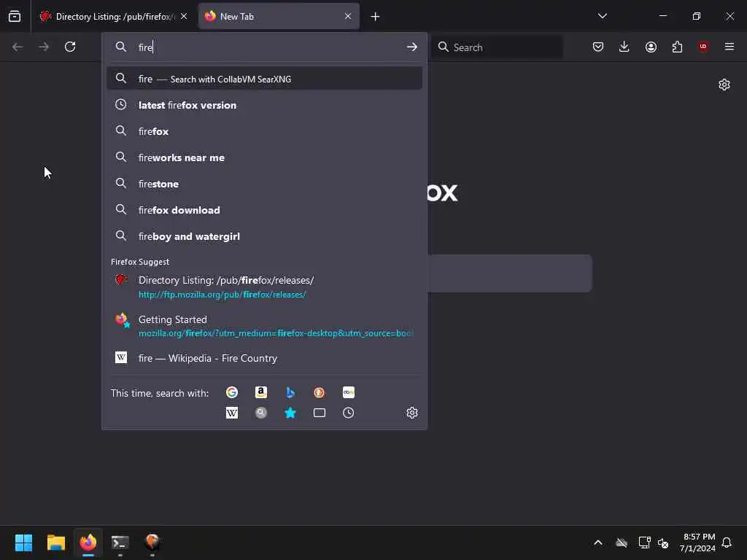747x560 pixels.
Task: Show hidden system tray icons
Action: [x=598, y=542]
